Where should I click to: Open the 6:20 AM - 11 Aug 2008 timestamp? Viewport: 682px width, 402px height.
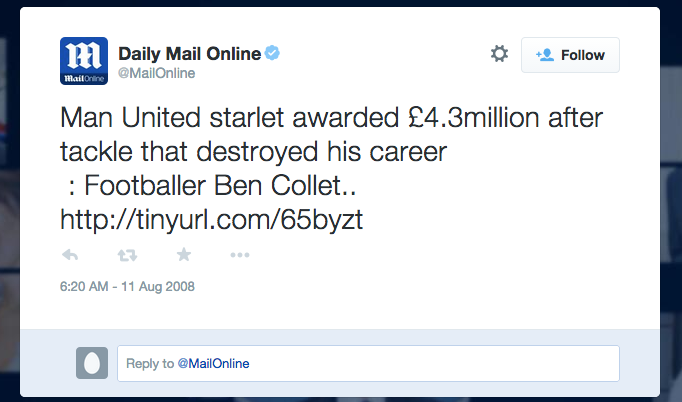coord(127,287)
